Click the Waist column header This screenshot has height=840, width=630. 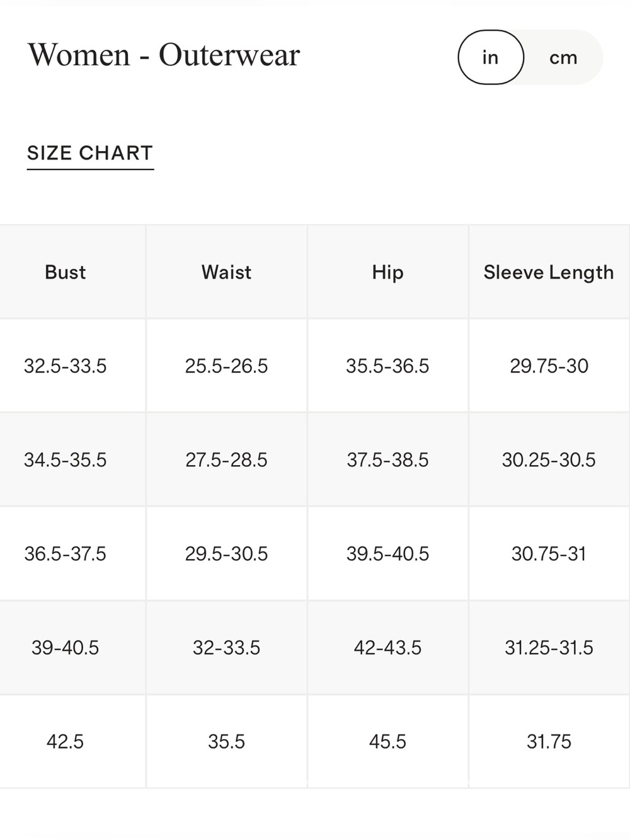[x=227, y=272]
